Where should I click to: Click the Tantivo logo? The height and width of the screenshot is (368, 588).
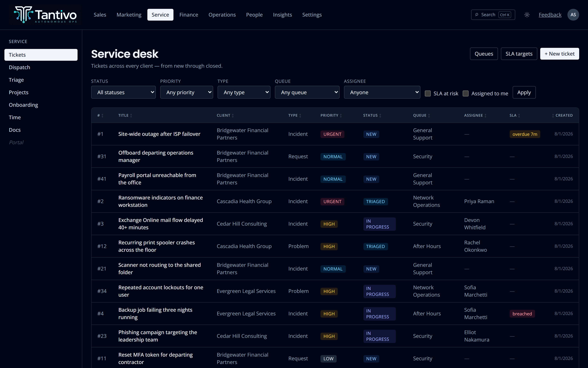tap(45, 15)
